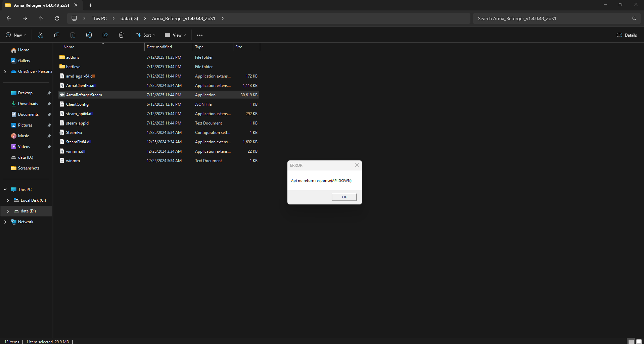Expand data (D:) tree node arrow
This screenshot has width=644, height=344.
click(8, 211)
